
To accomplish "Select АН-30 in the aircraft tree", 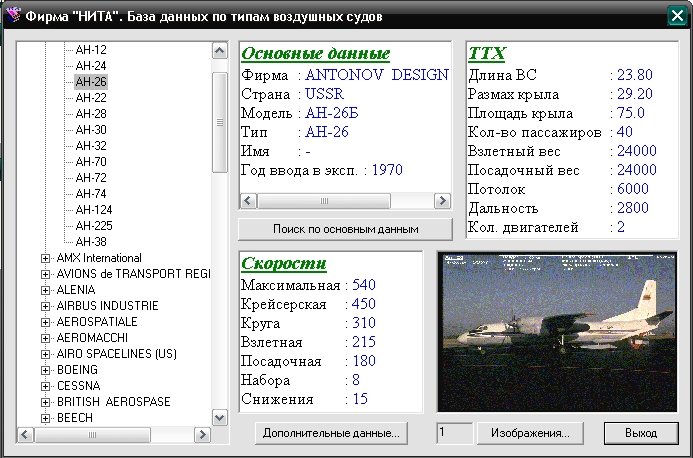I will pos(91,130).
